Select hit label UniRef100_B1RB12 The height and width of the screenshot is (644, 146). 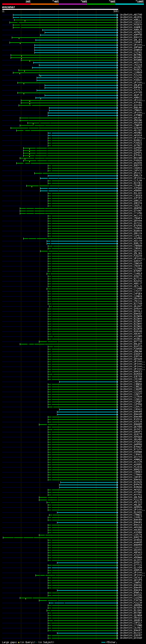[131, 140]
